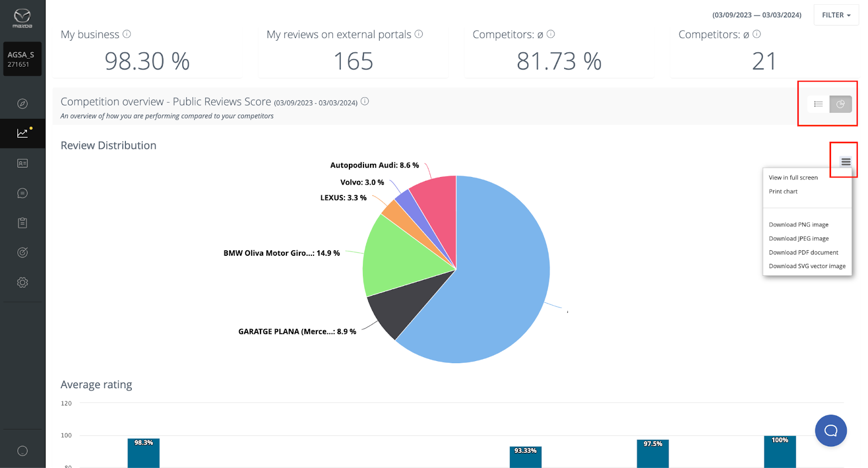Viewport: 868px width, 468px height.
Task: Click the 97.5% bar in Average rating
Action: pos(653,454)
